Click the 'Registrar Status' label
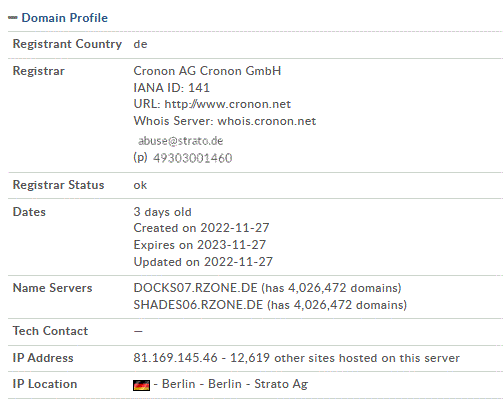 58,185
